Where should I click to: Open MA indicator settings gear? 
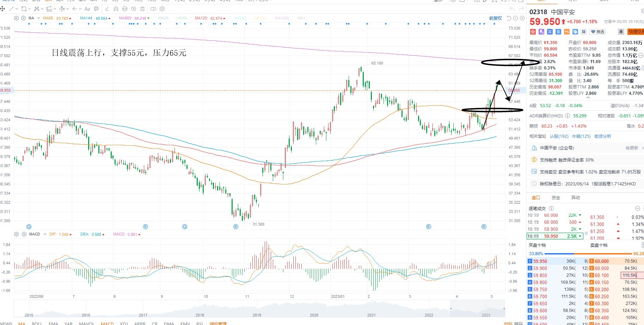[16, 18]
